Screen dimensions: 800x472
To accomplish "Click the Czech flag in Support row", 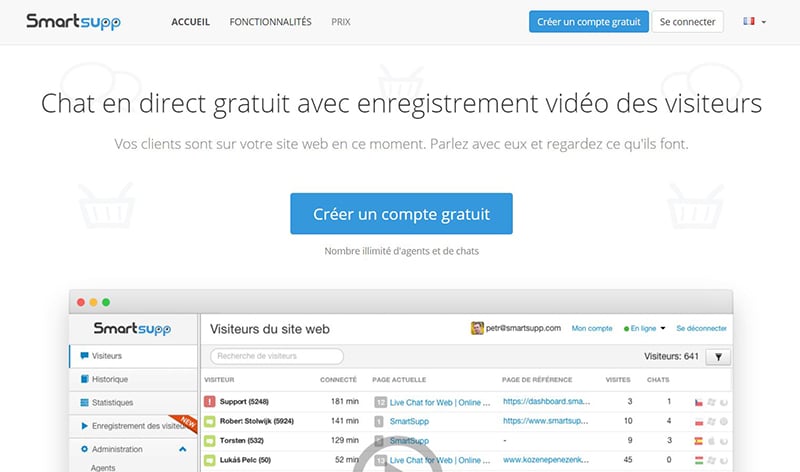I will [699, 403].
